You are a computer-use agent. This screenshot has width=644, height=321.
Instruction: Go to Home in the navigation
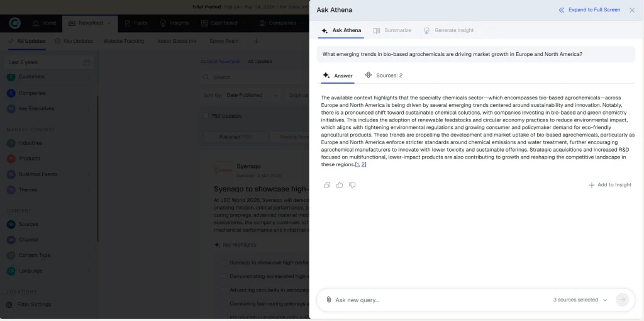(x=44, y=23)
